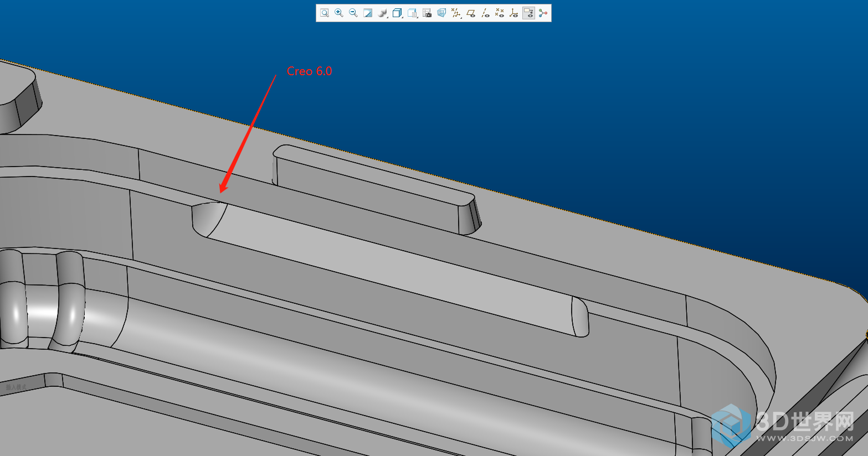This screenshot has height=456, width=868.
Task: Toggle datum axis display
Action: click(x=485, y=13)
